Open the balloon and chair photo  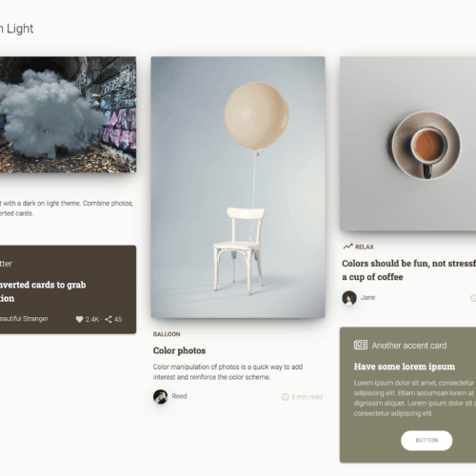point(238,188)
